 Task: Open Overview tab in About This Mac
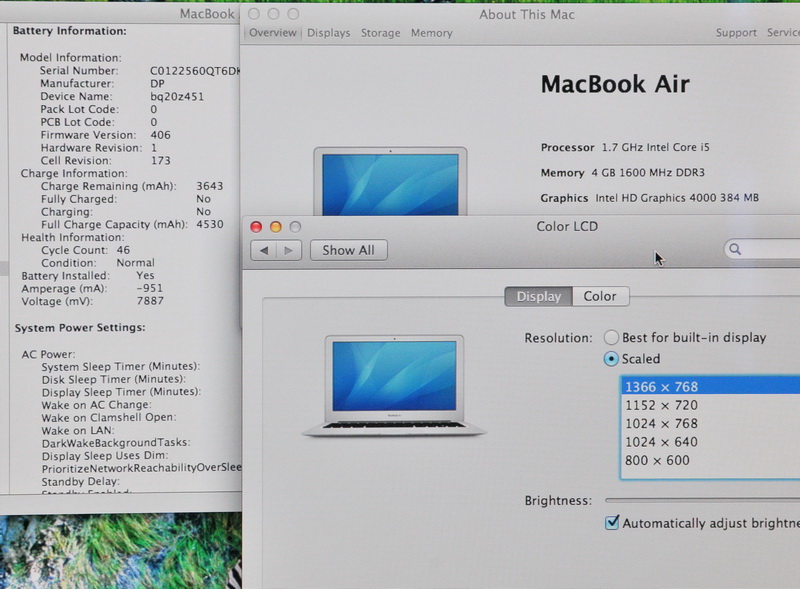pyautogui.click(x=272, y=33)
